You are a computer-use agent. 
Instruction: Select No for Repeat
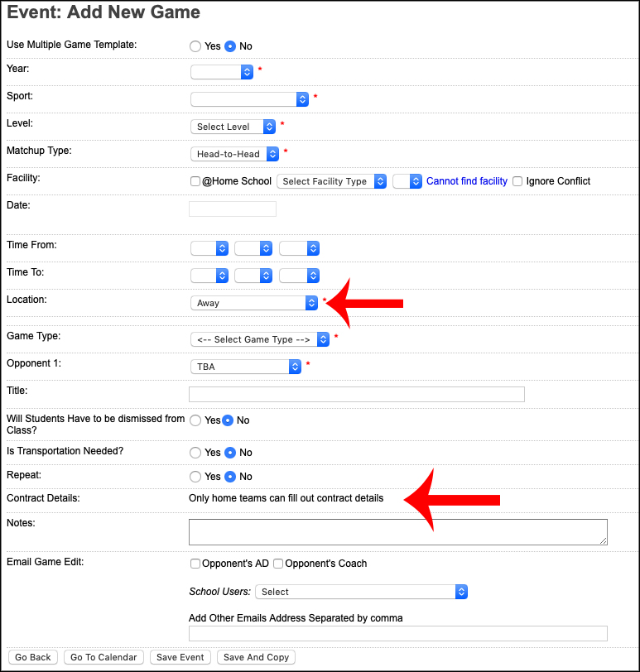tap(230, 477)
